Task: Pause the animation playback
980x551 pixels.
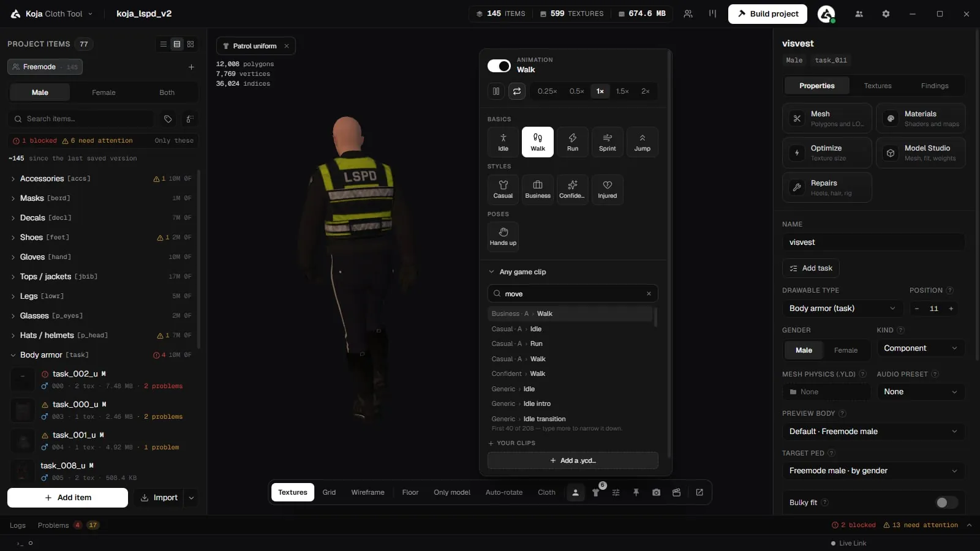Action: (x=496, y=91)
